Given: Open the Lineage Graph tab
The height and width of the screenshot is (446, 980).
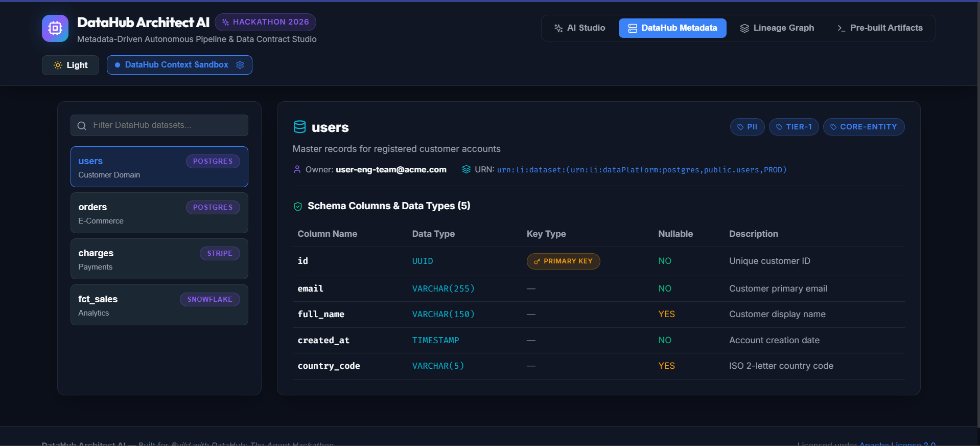Looking at the screenshot, I should pos(777,28).
